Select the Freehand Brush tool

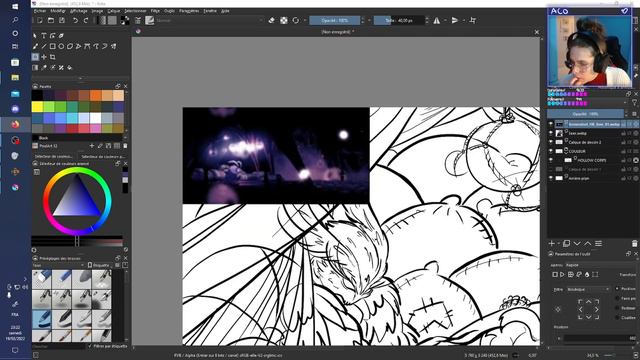click(x=36, y=47)
